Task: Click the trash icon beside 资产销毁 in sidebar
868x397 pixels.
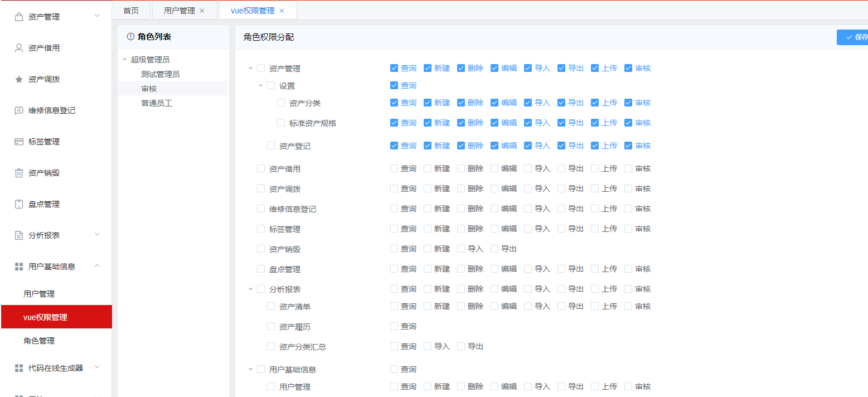Action: pyautogui.click(x=19, y=173)
